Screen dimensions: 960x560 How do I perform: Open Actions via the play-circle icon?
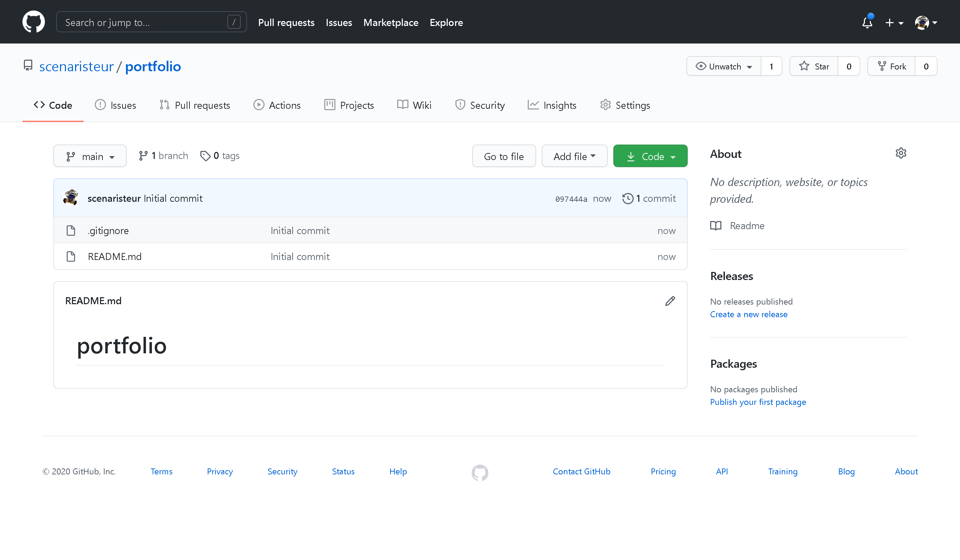point(259,105)
